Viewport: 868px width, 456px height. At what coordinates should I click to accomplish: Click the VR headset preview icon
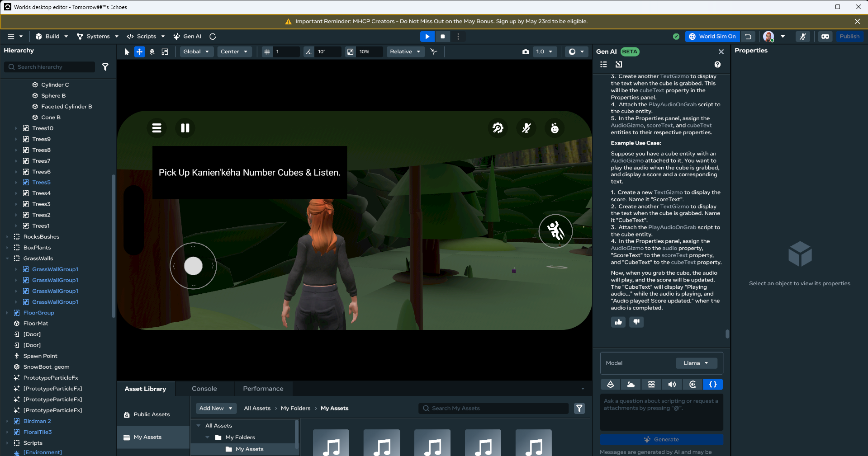click(825, 37)
